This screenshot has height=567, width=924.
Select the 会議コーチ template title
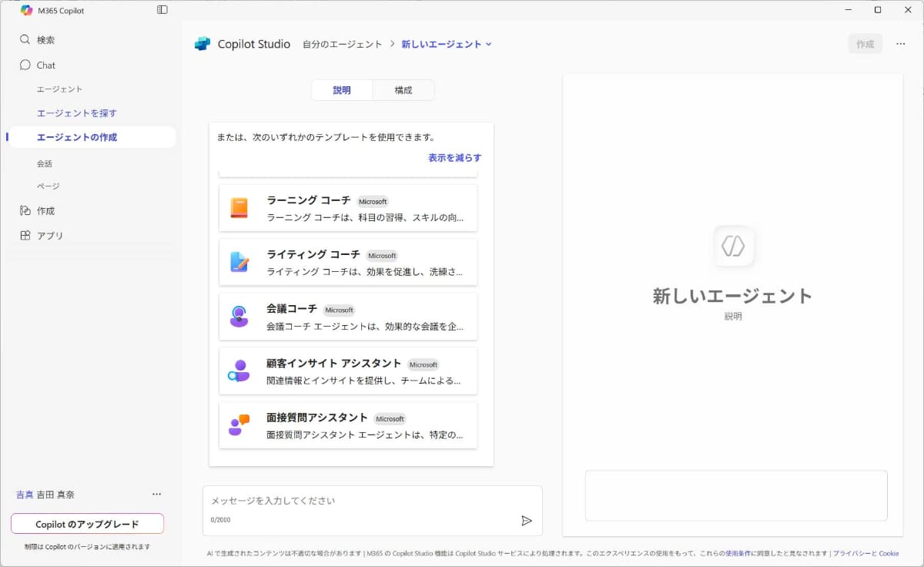point(292,309)
